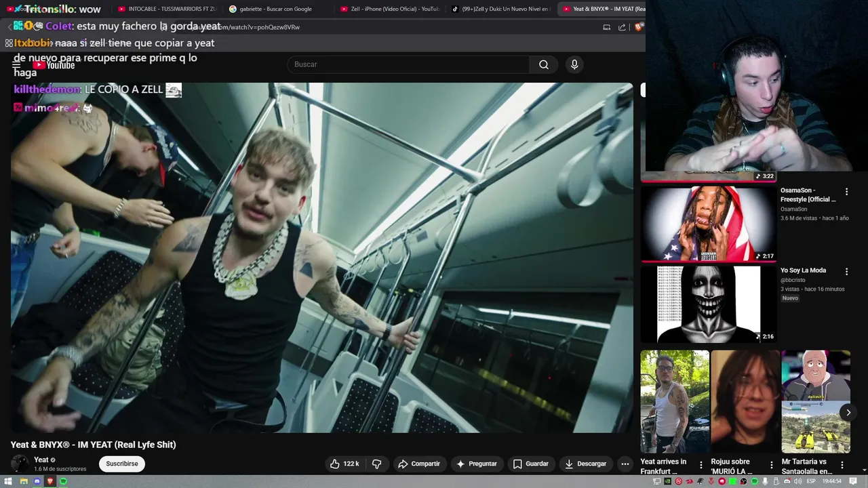The width and height of the screenshot is (868, 488).
Task: Open Discord from the taskbar
Action: click(37, 481)
